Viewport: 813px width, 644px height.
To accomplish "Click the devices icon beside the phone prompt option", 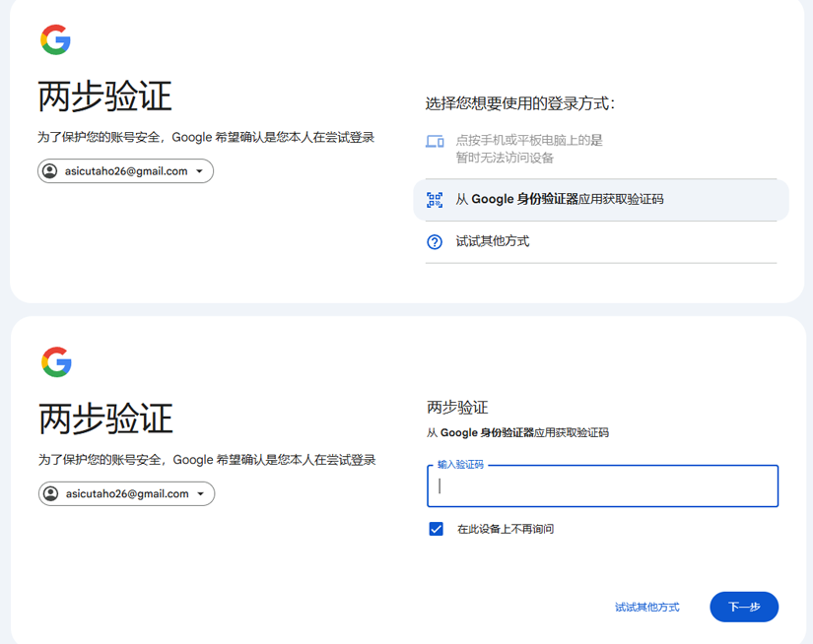I will point(435,141).
